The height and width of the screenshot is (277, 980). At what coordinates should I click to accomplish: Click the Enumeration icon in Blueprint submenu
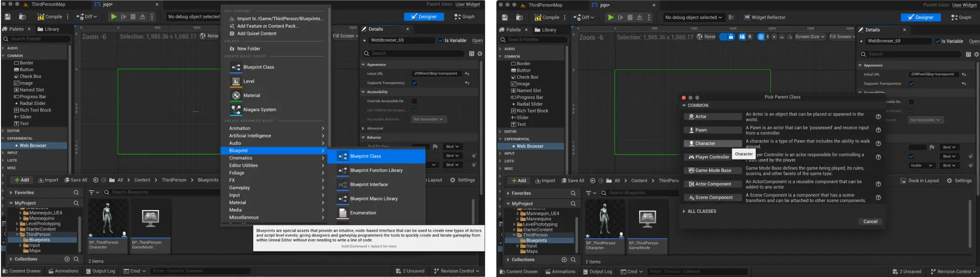tap(343, 213)
